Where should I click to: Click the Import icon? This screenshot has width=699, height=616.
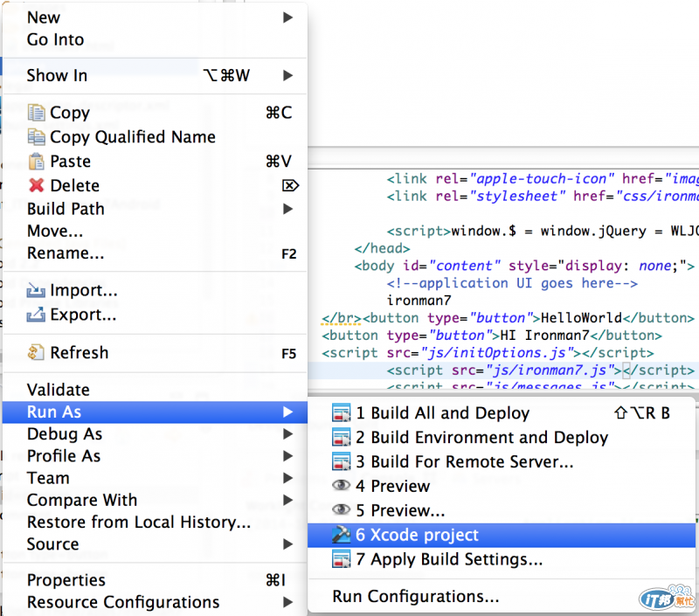(36, 290)
